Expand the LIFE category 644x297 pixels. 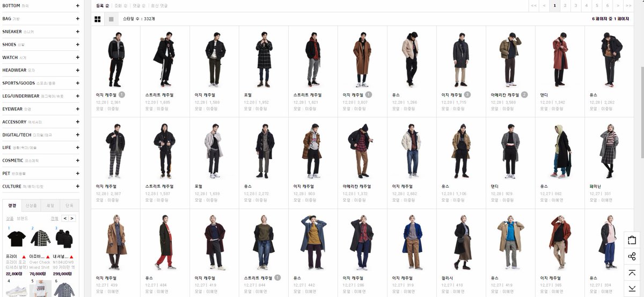pyautogui.click(x=77, y=147)
